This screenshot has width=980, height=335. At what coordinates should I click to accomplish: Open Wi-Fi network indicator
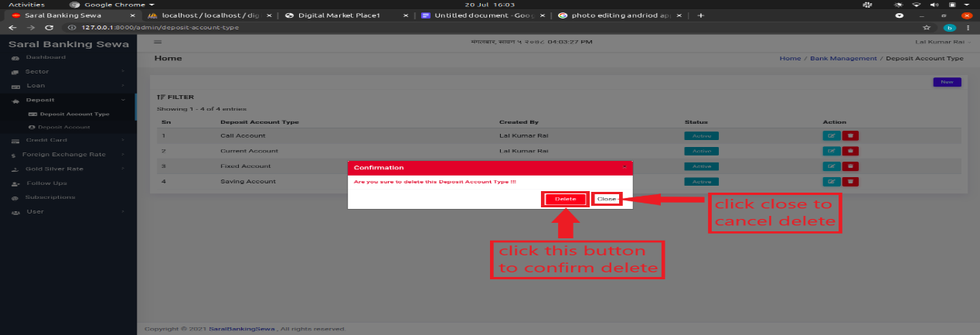[x=917, y=5]
